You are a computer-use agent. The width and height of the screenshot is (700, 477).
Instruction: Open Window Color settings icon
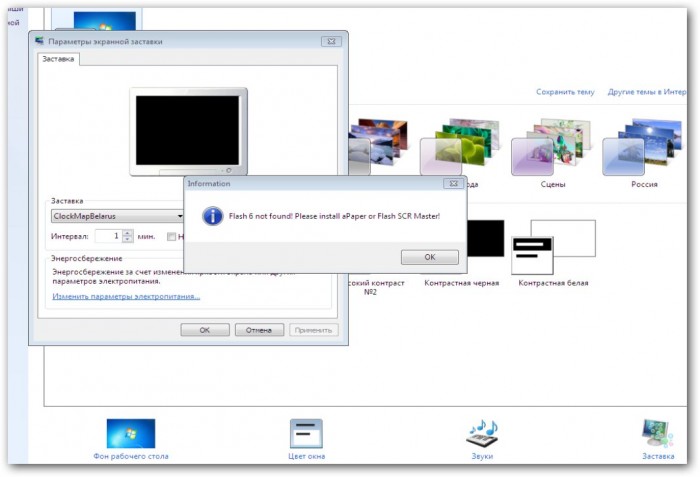(x=306, y=434)
